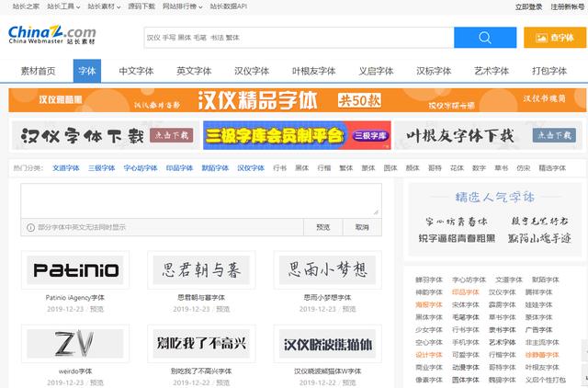The height and width of the screenshot is (388, 588).
Task: Open the 汉仪晓波熊猫体 font thumbnail
Action: coord(327,344)
